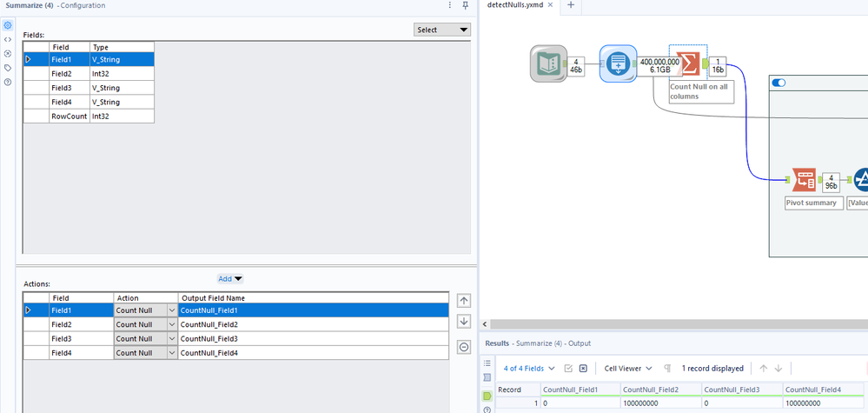Open the 4 of 4 Fields dropdown
The height and width of the screenshot is (413, 868).
(529, 368)
